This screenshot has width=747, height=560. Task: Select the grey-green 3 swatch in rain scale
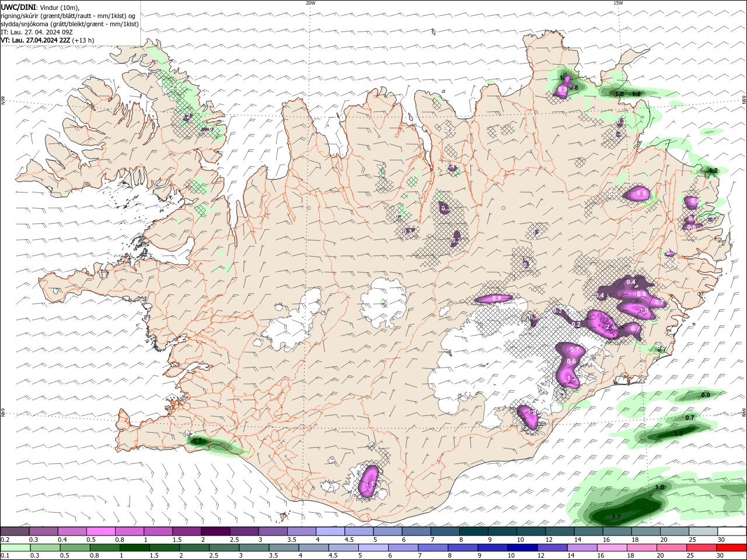tap(254, 547)
